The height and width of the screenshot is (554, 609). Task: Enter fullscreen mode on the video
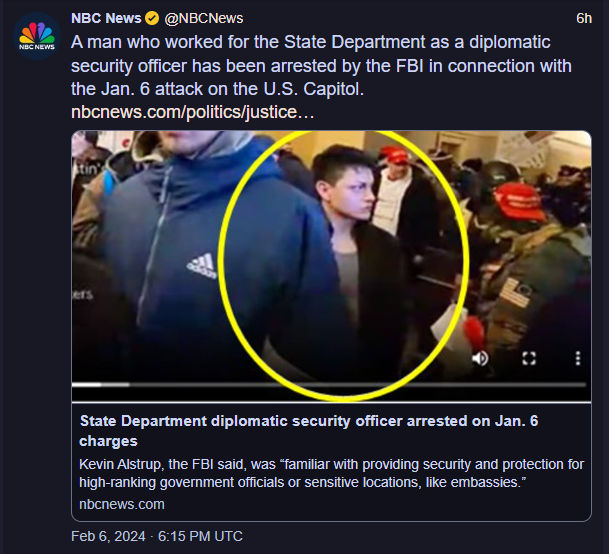click(x=530, y=357)
